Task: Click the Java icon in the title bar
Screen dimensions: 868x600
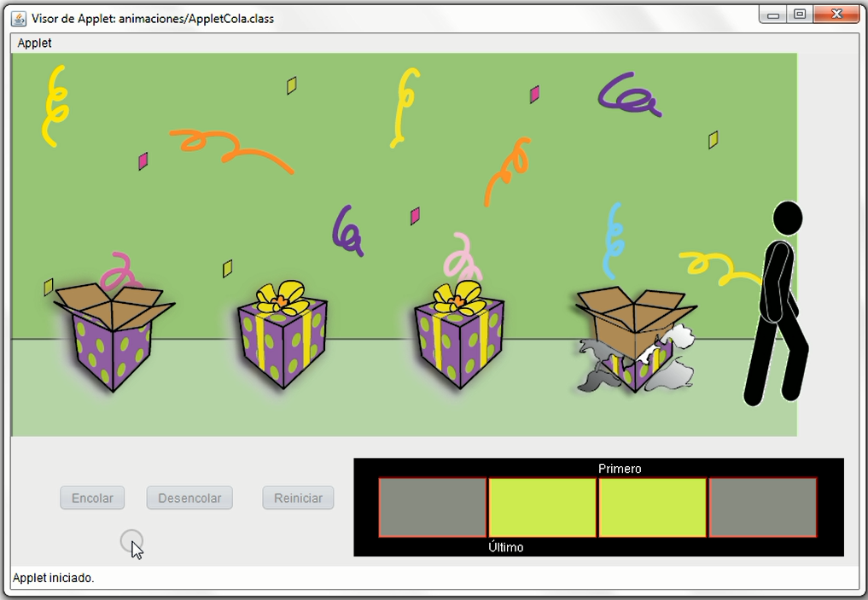Action: pyautogui.click(x=19, y=18)
